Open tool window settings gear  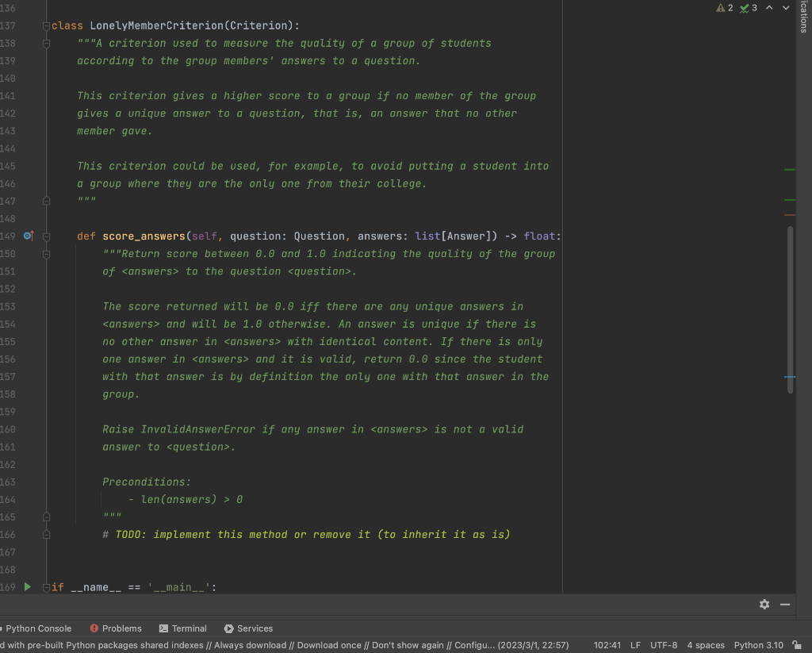click(x=764, y=605)
